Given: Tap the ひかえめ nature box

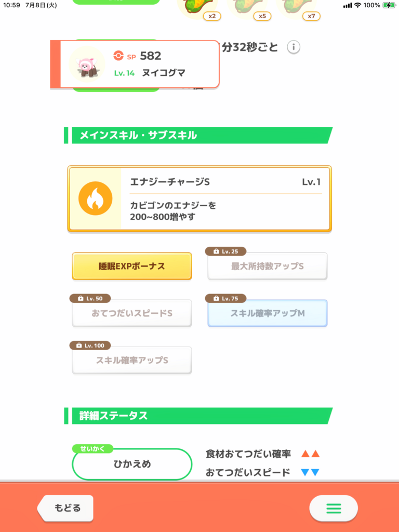Looking at the screenshot, I should click(132, 464).
